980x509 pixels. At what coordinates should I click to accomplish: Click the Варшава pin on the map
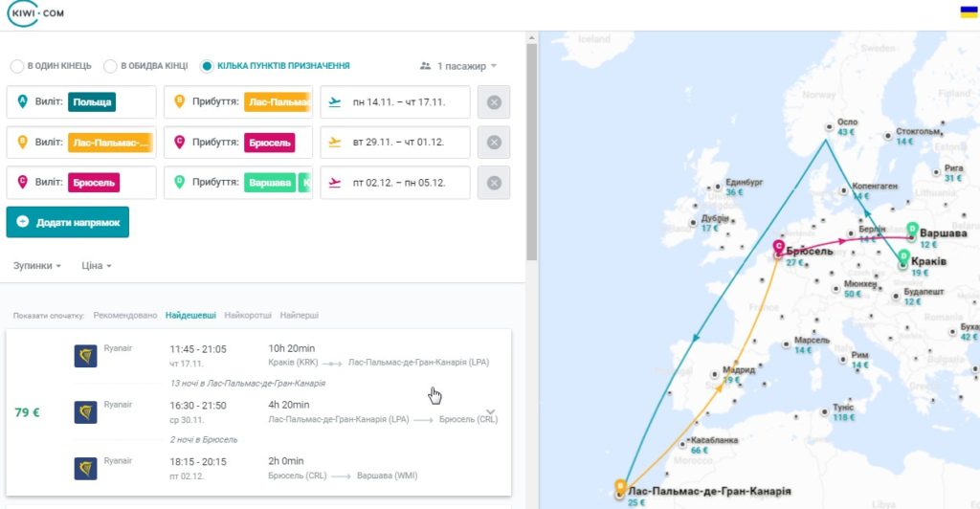(x=912, y=231)
